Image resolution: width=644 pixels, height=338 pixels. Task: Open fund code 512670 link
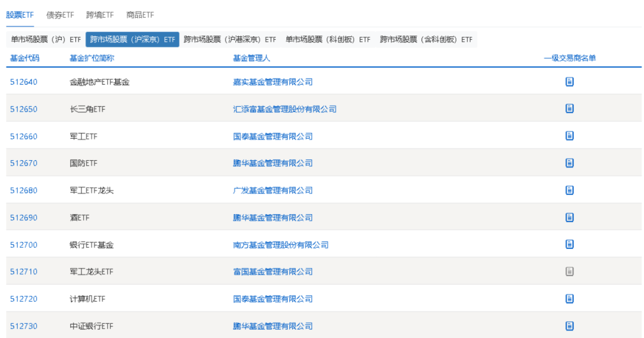(24, 163)
